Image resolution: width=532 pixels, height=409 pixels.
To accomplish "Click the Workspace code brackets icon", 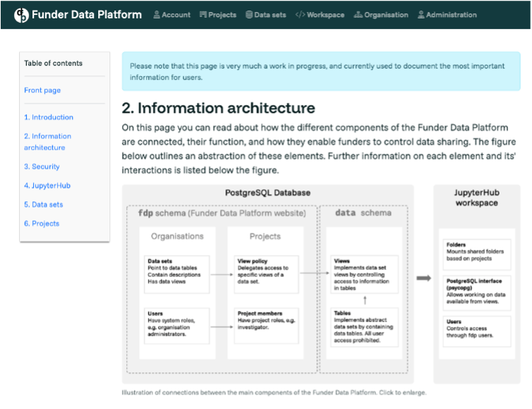I will click(300, 15).
